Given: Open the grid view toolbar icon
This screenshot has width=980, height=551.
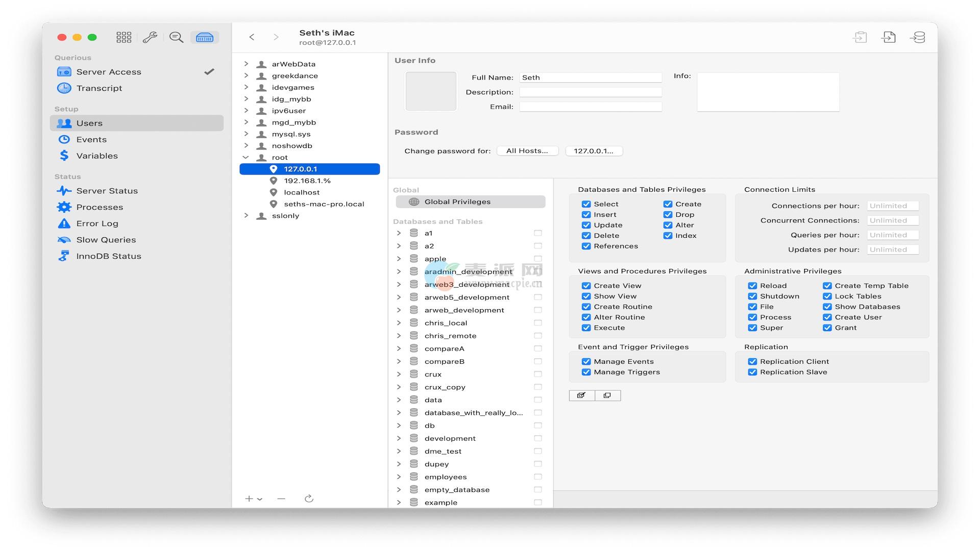Looking at the screenshot, I should point(124,37).
